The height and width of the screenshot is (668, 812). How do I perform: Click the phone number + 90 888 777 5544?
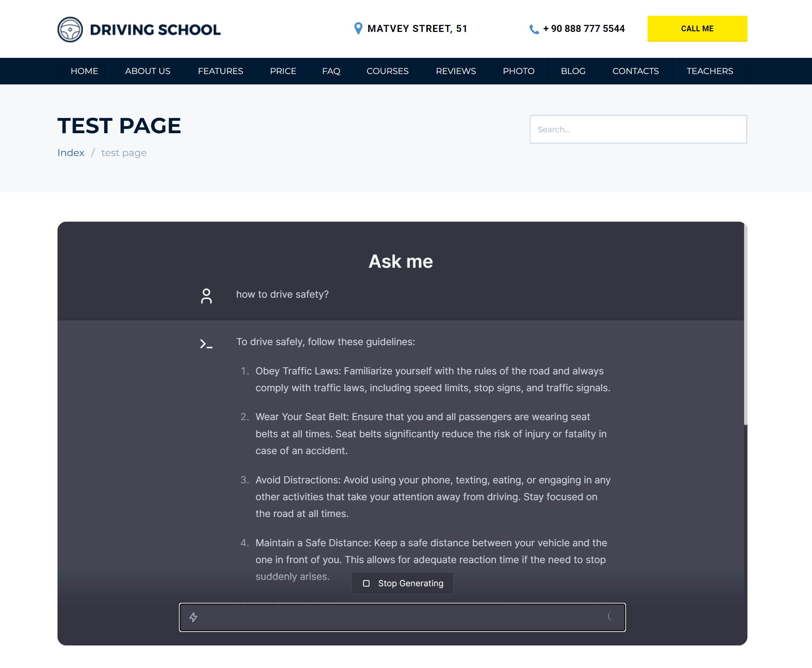[583, 29]
